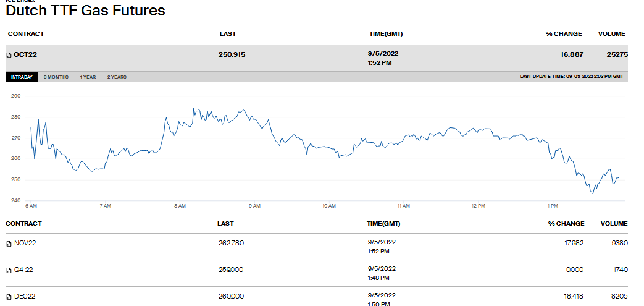Click the Dutch TTF Gas Futures title

85,11
